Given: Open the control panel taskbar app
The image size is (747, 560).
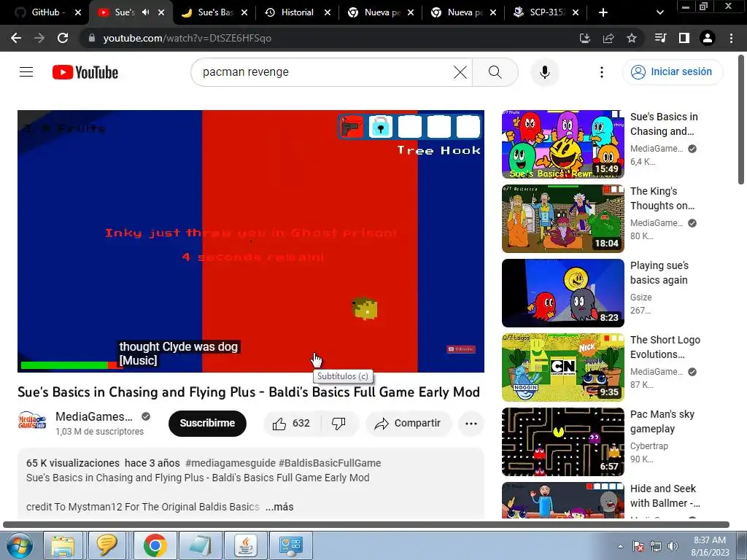Looking at the screenshot, I should tap(291, 545).
